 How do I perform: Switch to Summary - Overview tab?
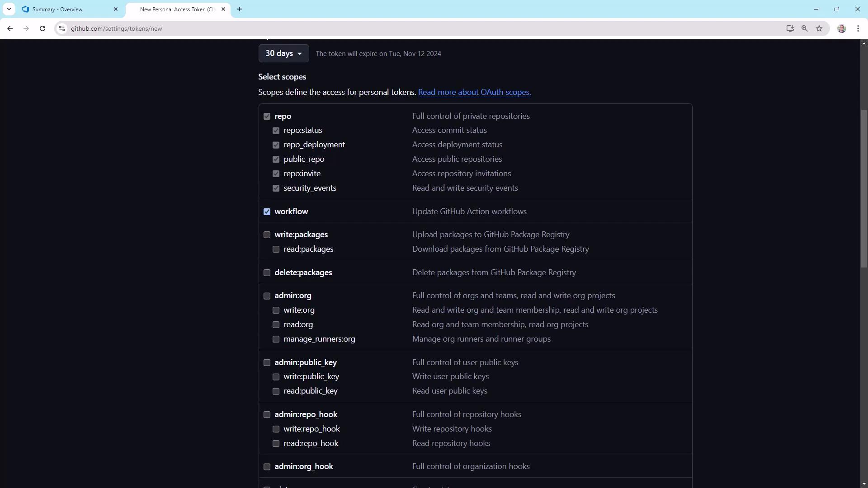coord(57,9)
